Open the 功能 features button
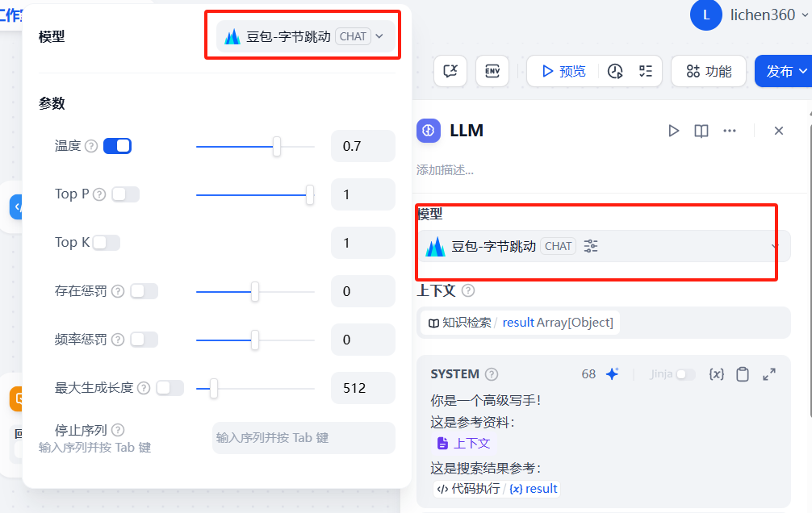812x513 pixels. click(709, 71)
